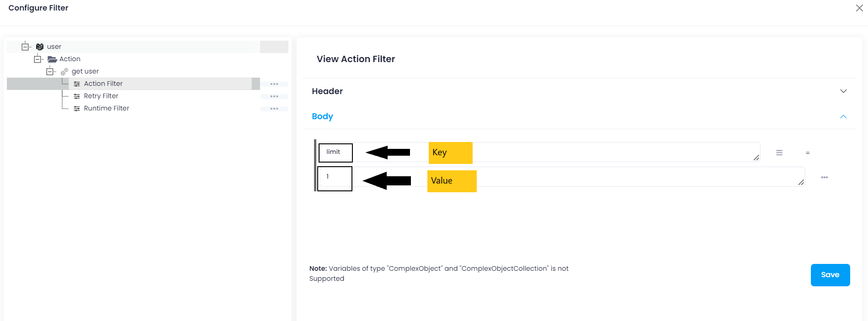The width and height of the screenshot is (868, 321).
Task: Collapse the user tree node
Action: [x=25, y=47]
